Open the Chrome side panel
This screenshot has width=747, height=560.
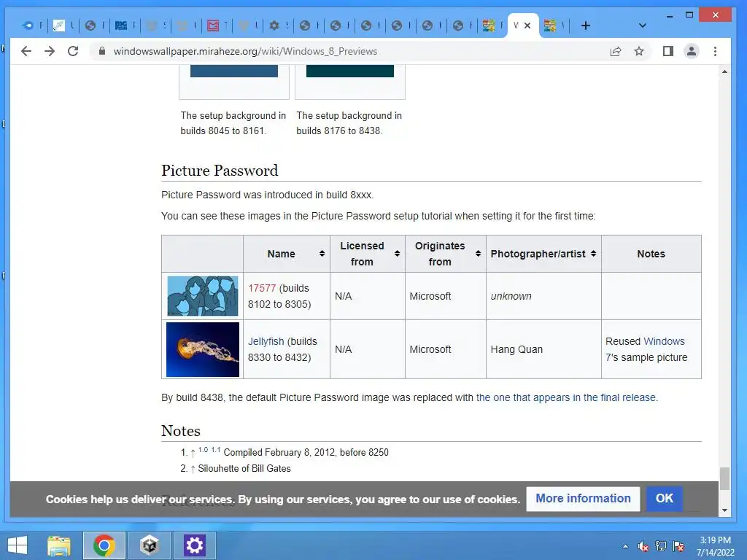pyautogui.click(x=668, y=51)
